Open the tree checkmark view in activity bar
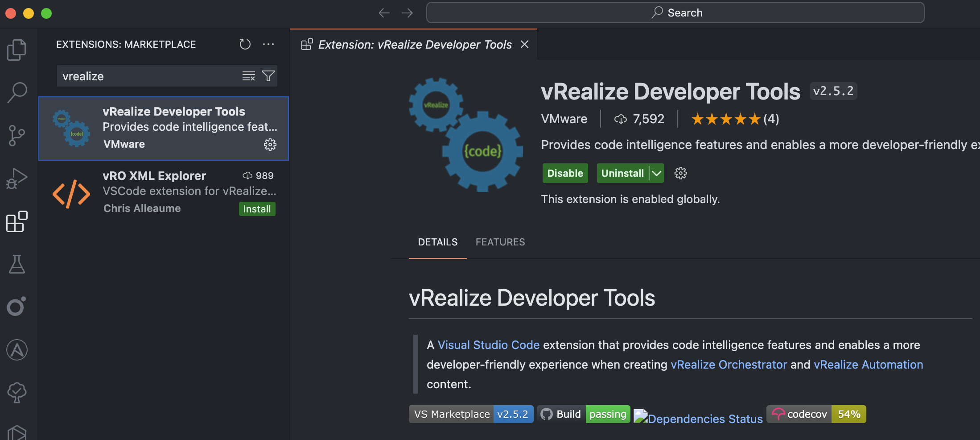Screen dimensions: 980x440 pos(17,393)
